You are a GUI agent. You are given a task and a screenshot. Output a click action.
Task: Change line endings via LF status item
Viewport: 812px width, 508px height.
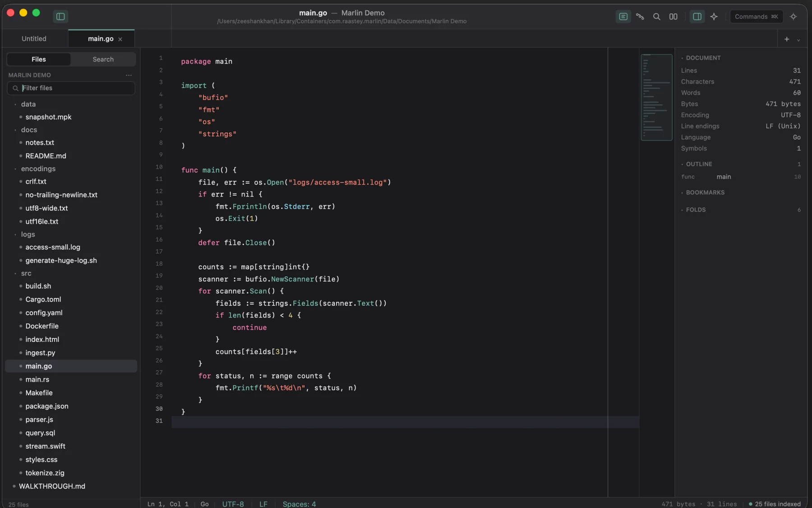click(263, 504)
